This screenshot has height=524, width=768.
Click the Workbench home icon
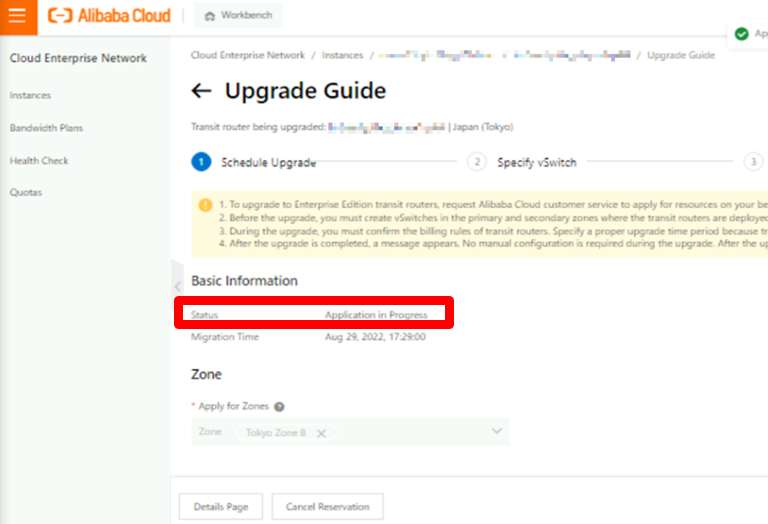pos(210,16)
